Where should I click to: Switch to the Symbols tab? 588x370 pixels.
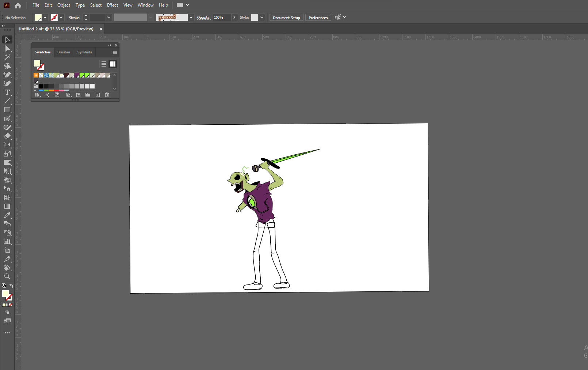coord(85,52)
